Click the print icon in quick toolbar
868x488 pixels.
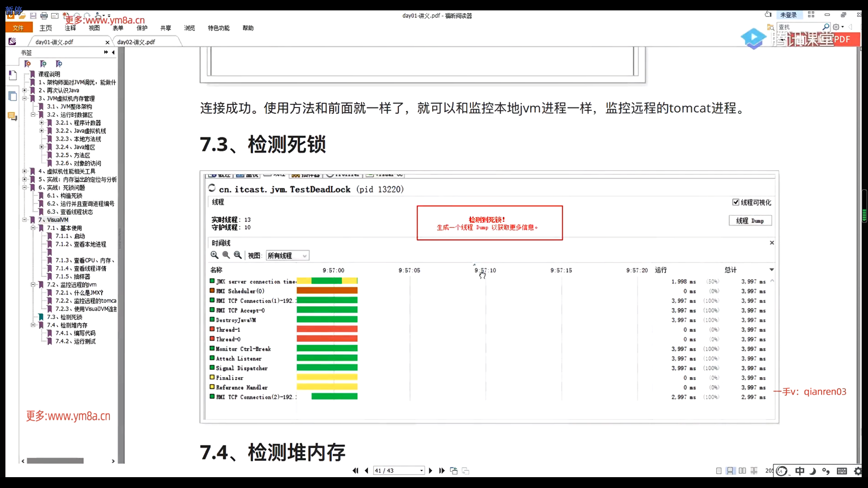44,16
